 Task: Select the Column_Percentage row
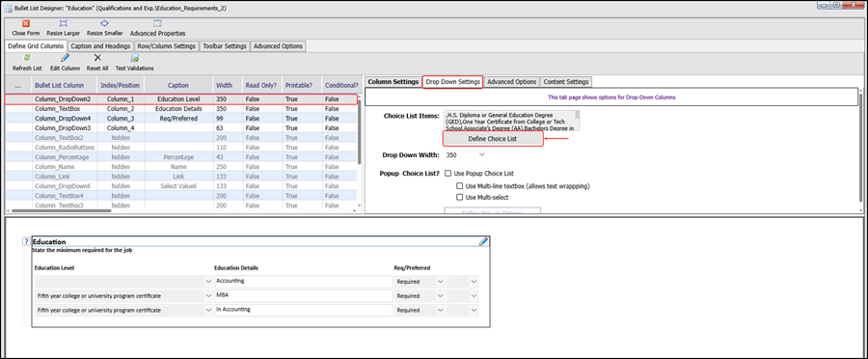[180, 157]
